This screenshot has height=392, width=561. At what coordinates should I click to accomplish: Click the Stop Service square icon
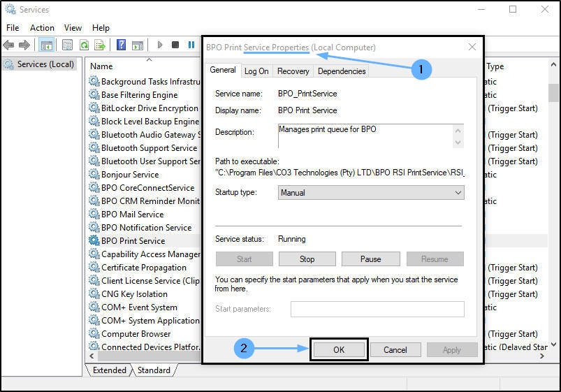click(x=175, y=45)
